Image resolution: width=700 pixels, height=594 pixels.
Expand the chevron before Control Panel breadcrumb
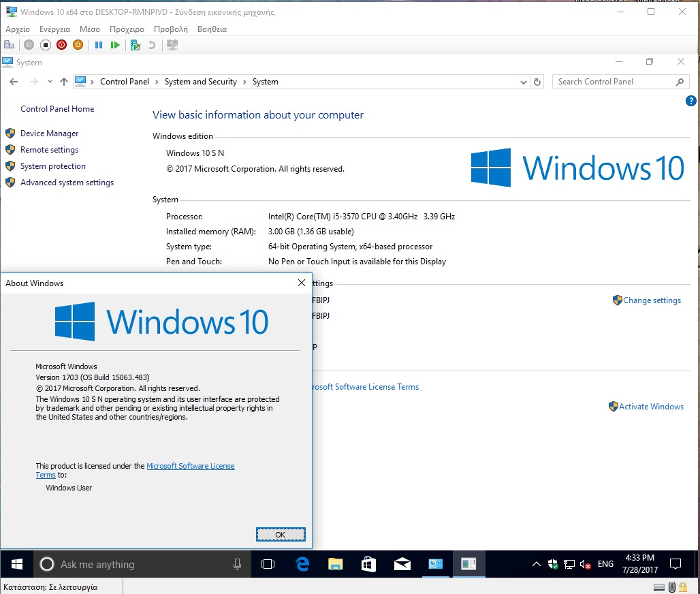[92, 82]
